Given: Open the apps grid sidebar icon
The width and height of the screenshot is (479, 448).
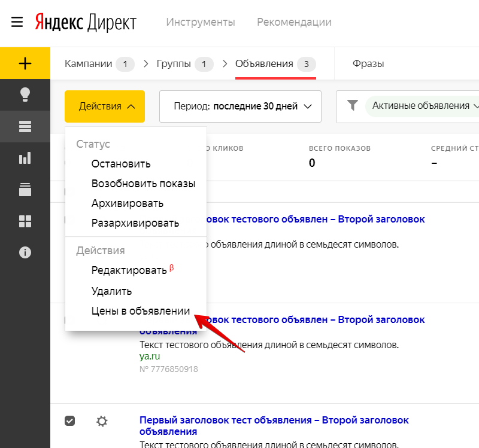Looking at the screenshot, I should (25, 221).
